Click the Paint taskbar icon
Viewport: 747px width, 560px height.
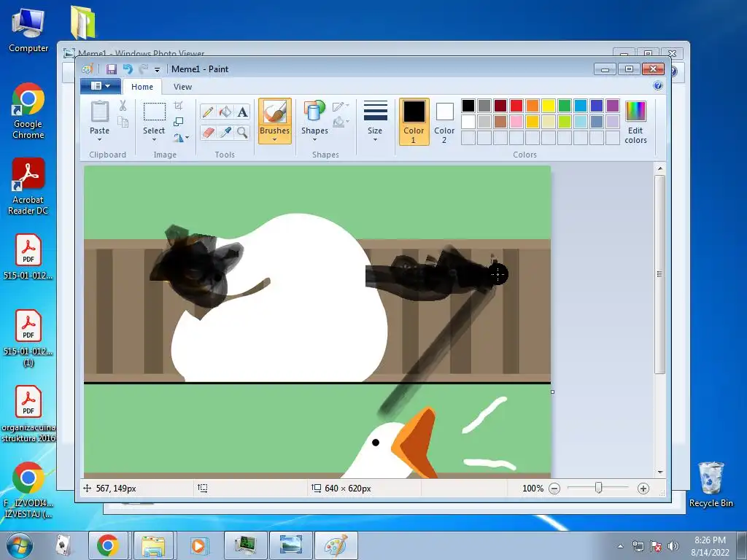[336, 545]
